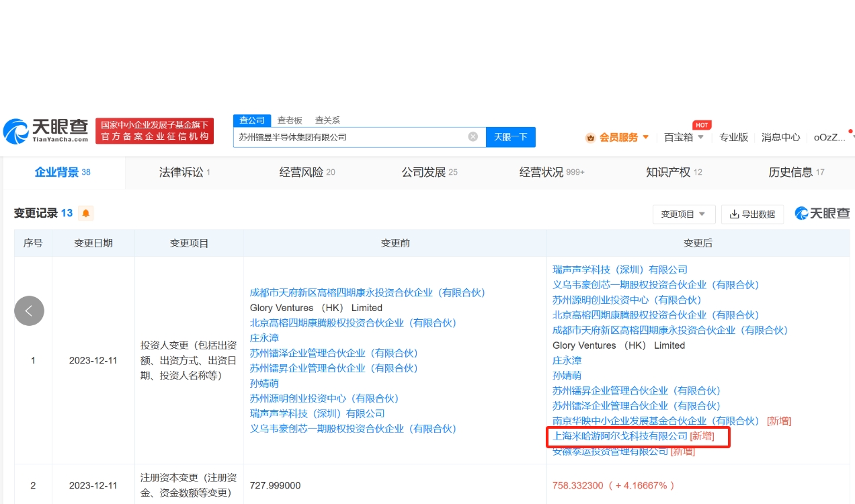Viewport: 855px width, 504px height.
Task: Open 瑞声声学科技(深圳)有限公司 in 变更前 column
Action: click(317, 413)
